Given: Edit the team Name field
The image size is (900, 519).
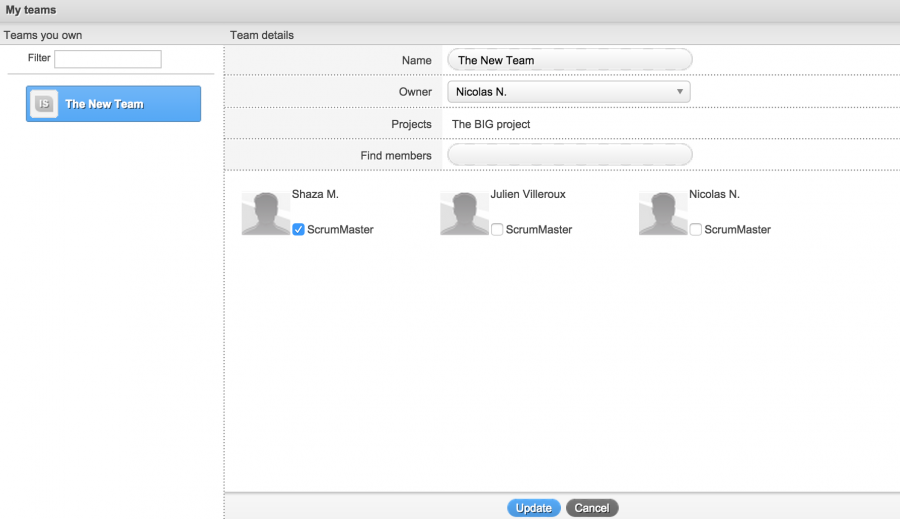Looking at the screenshot, I should coord(569,60).
